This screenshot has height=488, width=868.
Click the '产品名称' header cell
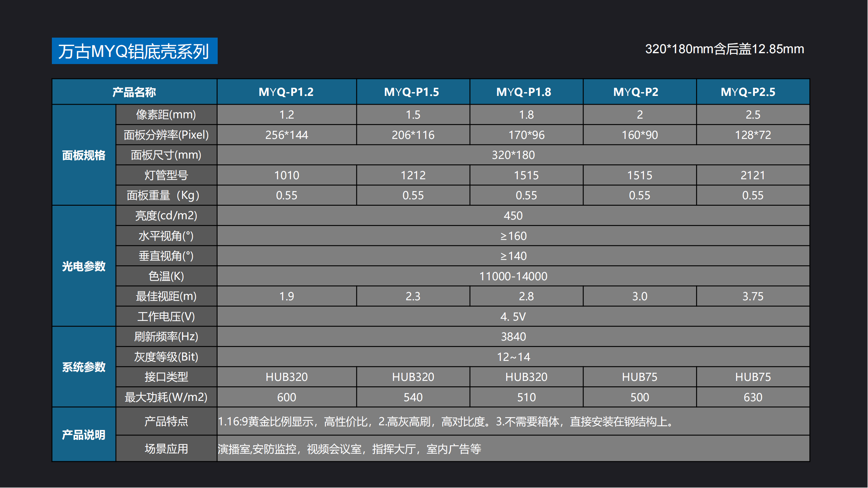click(134, 92)
